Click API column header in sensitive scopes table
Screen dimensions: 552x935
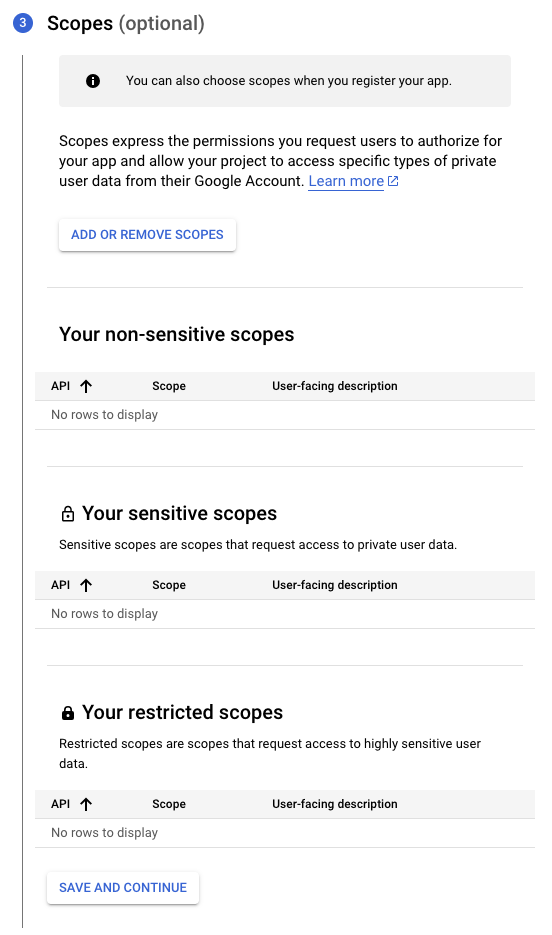(x=61, y=586)
